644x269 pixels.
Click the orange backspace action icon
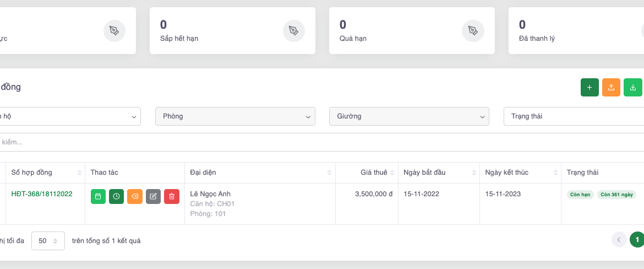click(x=135, y=196)
